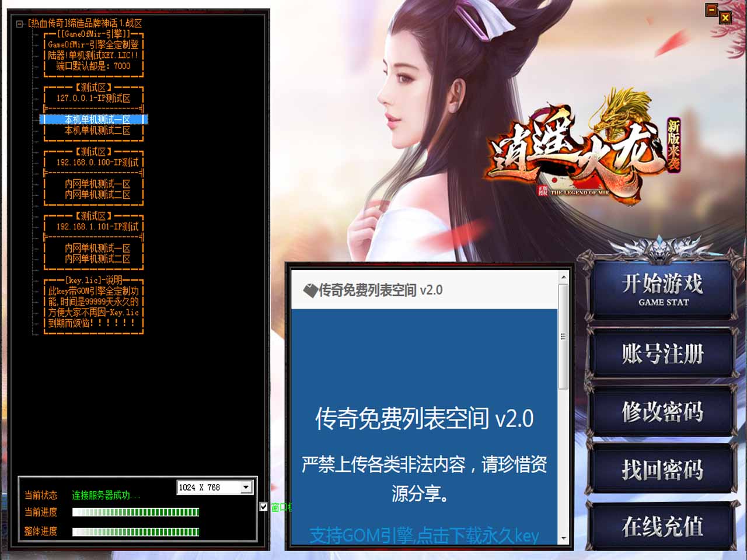Click the web panel scrollbar down arrow

[564, 538]
